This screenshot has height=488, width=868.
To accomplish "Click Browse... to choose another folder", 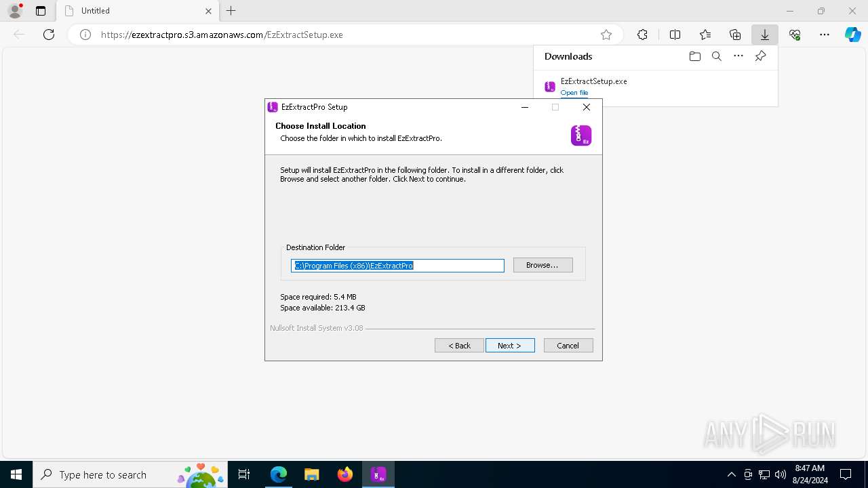I will click(542, 265).
